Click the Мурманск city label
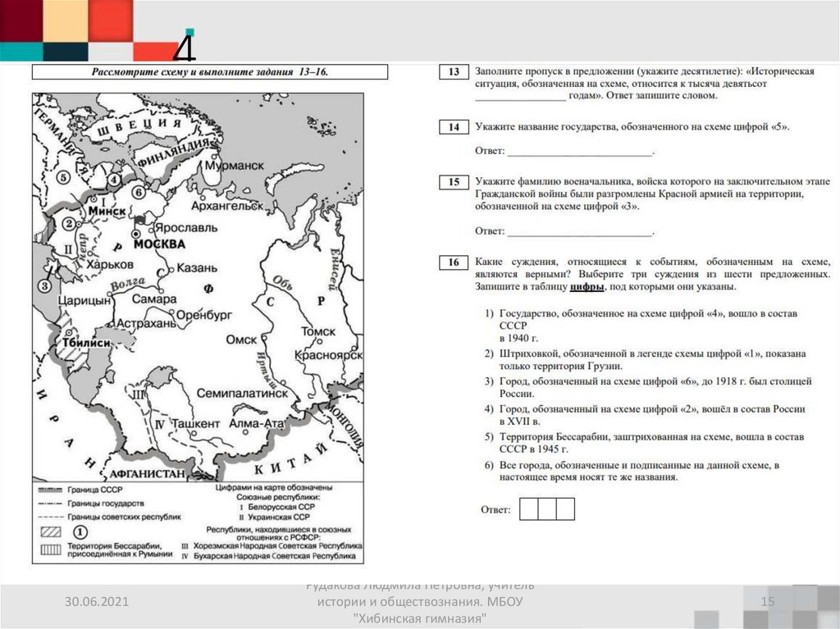 (x=235, y=166)
